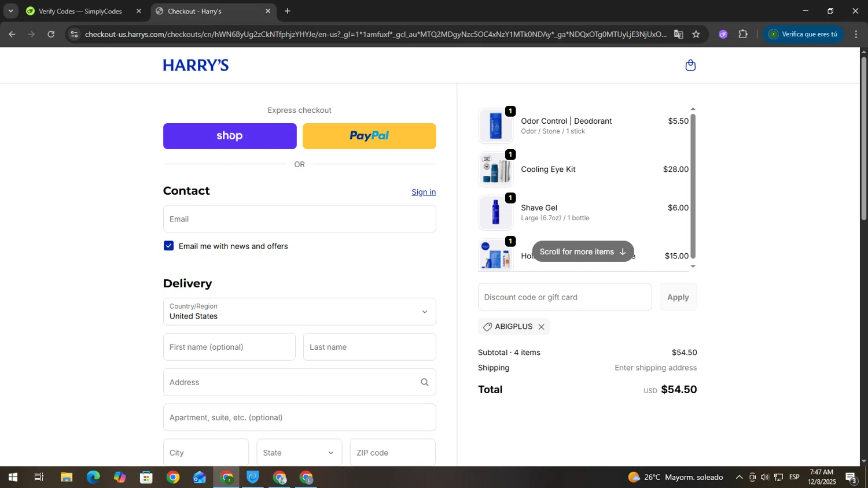This screenshot has height=488, width=868.
Task: Click Scroll for more items button
Action: point(583,252)
